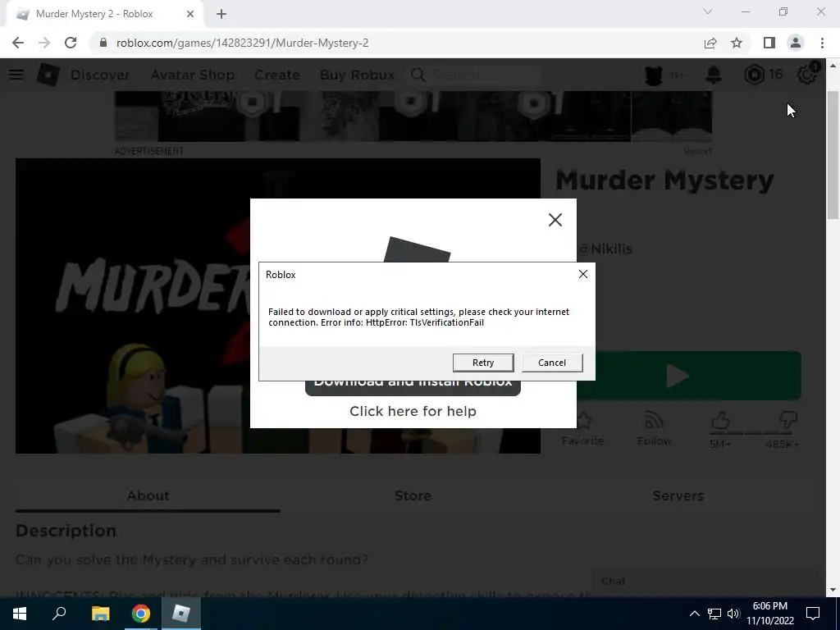This screenshot has width=840, height=630.
Task: Click Cancel in the Roblox error dialog
Action: (x=552, y=363)
